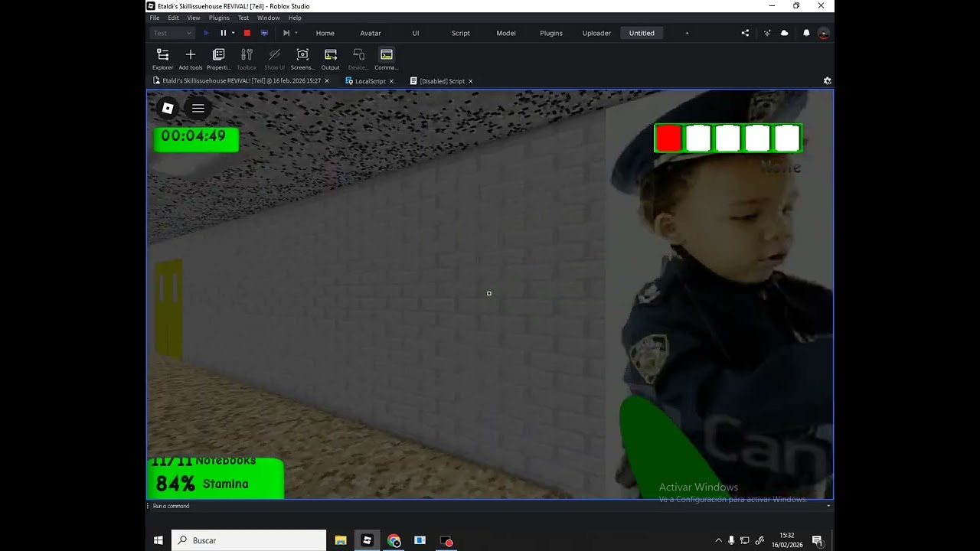Screen dimensions: 980x551
Task: Click the step-forward playback icon
Action: 286,33
